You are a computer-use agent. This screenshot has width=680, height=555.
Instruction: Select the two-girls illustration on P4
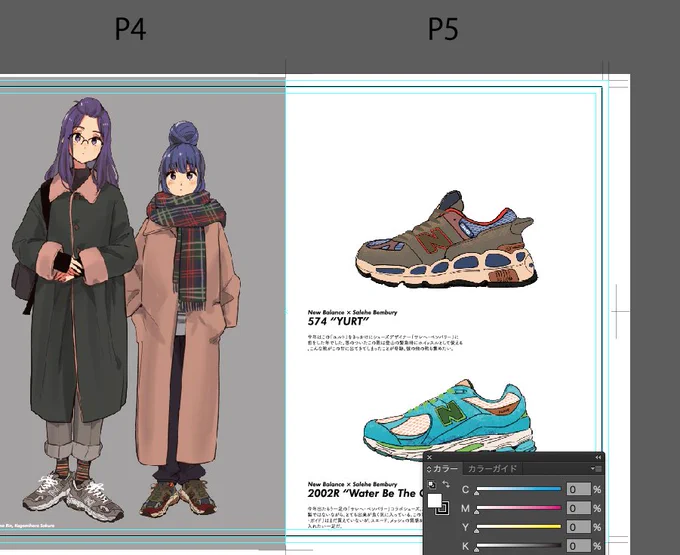(x=126, y=310)
